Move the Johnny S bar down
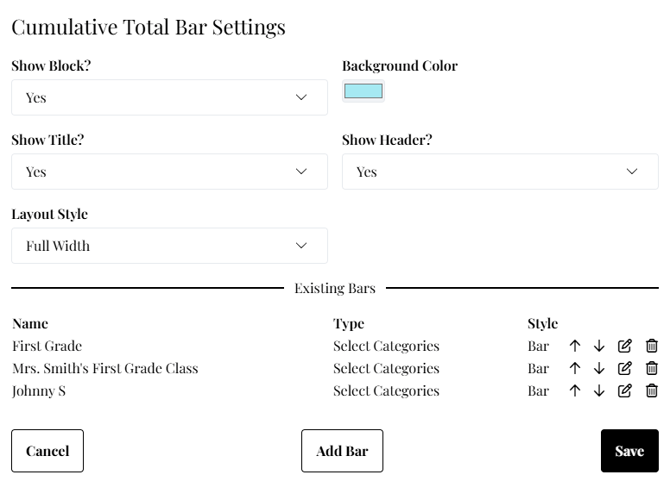The image size is (670, 481). [x=599, y=390]
